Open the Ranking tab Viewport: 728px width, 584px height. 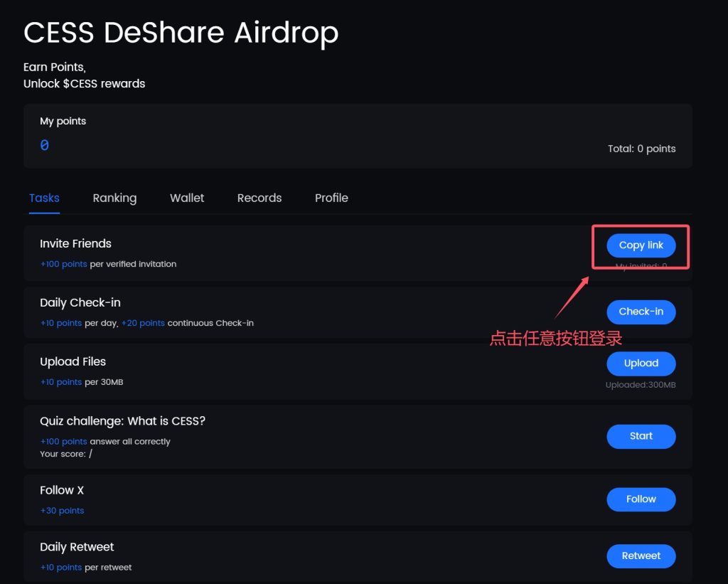point(114,198)
